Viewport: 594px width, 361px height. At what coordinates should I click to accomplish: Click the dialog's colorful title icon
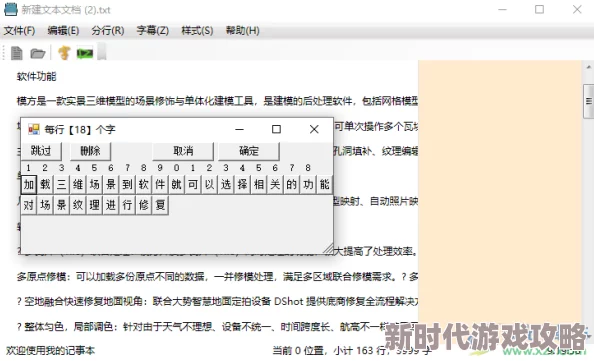click(x=34, y=130)
